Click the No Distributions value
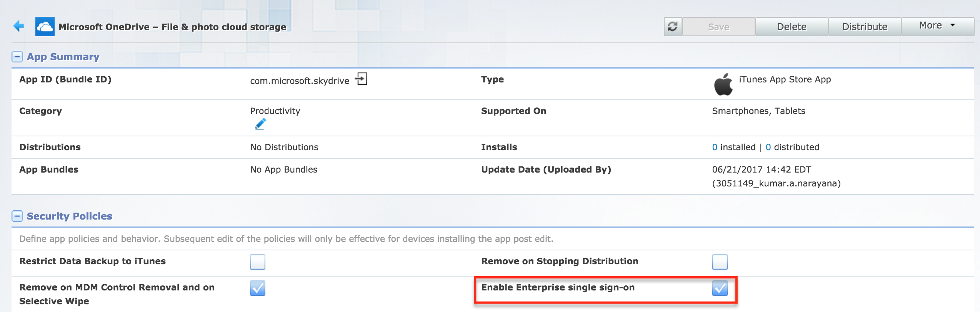980x312 pixels. [284, 147]
